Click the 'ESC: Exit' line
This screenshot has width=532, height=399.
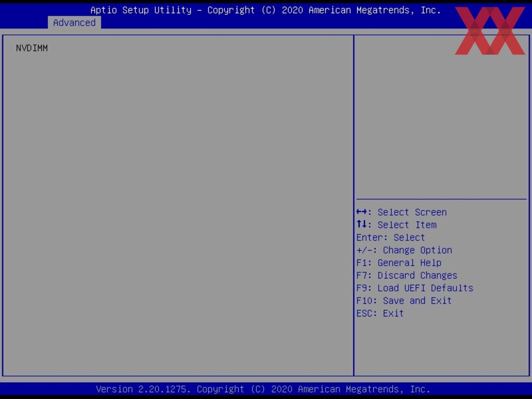(380, 313)
